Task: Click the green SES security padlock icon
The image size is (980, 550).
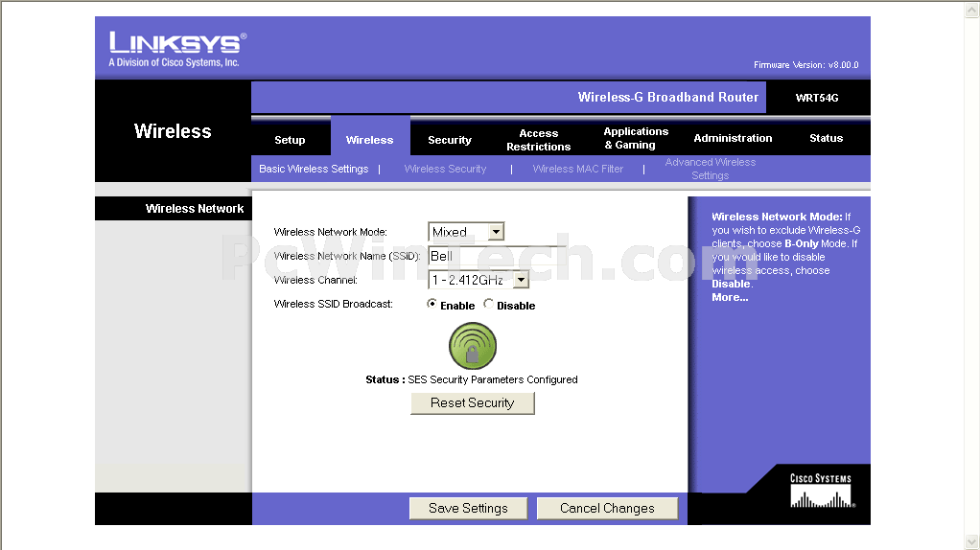Action: click(x=473, y=346)
